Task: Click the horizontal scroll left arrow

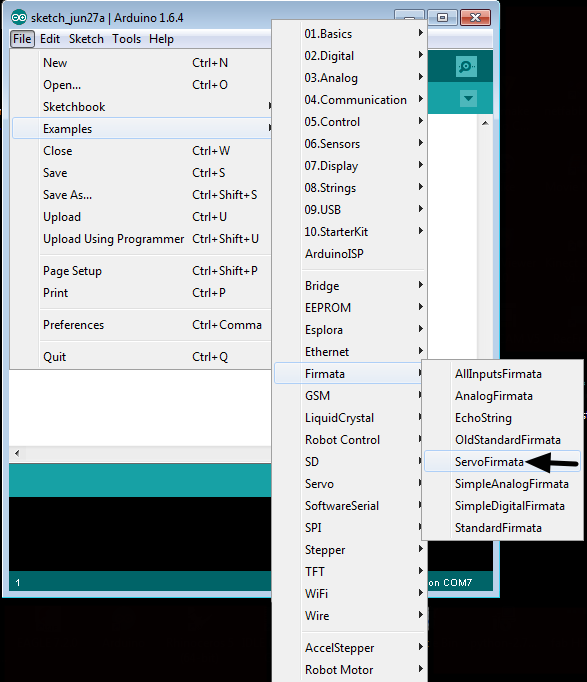Action: pos(17,453)
